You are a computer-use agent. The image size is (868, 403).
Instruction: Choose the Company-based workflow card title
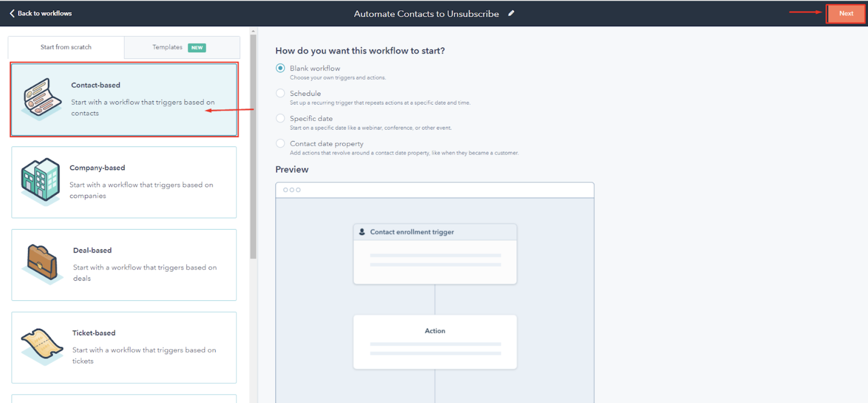97,168
